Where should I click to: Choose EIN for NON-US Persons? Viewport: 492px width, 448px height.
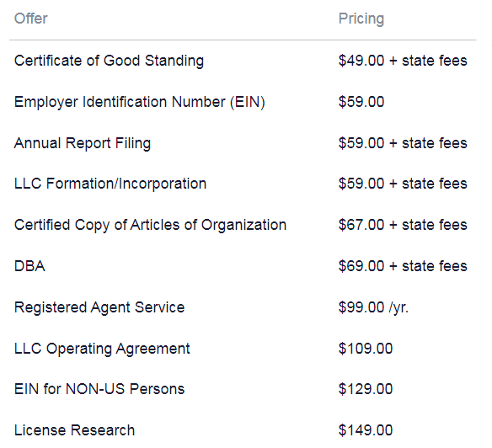(99, 389)
